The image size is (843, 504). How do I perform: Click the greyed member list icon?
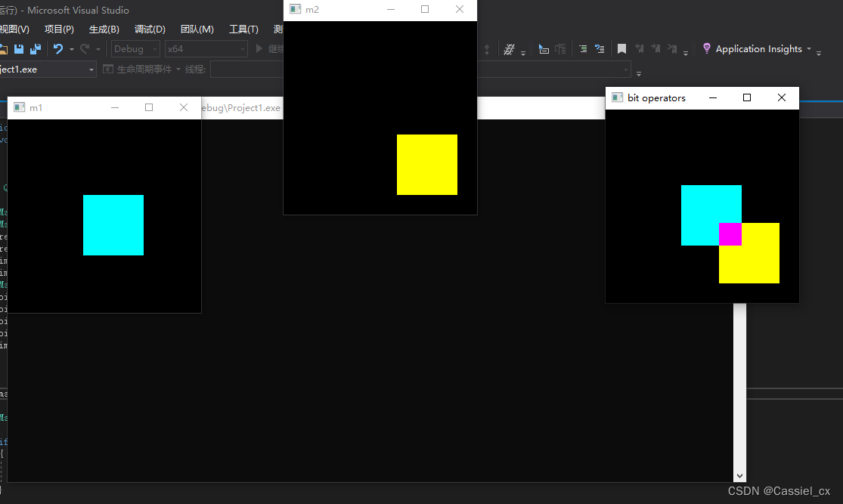pyautogui.click(x=560, y=49)
